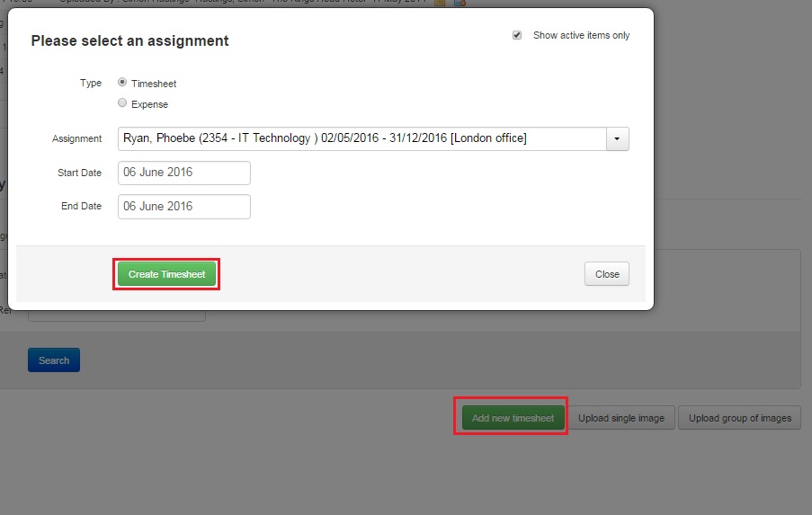Click the End Date label
812x515 pixels.
[x=81, y=206]
